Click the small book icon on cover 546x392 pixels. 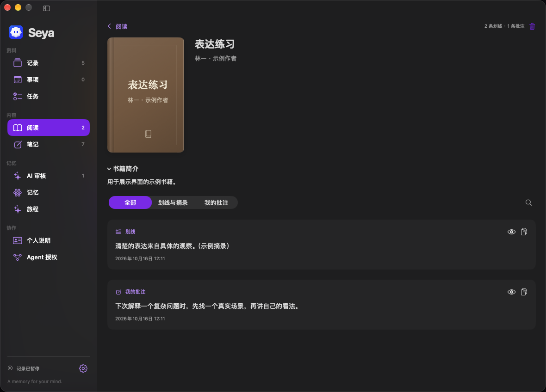pyautogui.click(x=148, y=134)
